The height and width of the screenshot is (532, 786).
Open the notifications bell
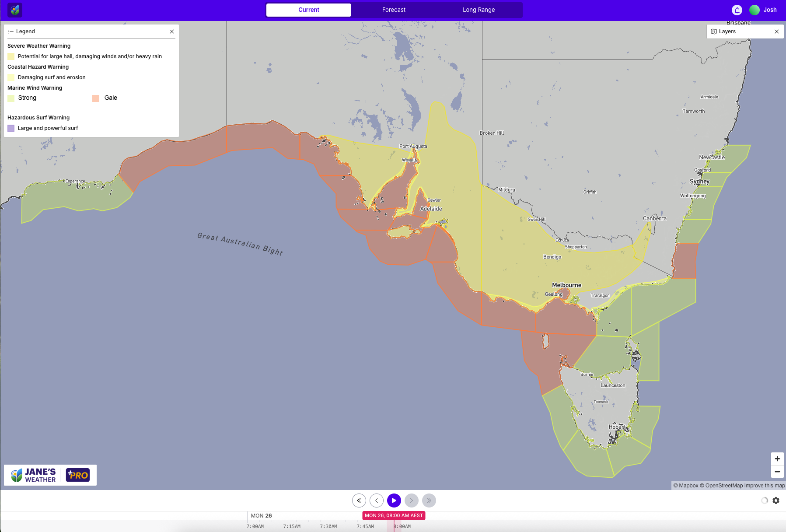pos(737,10)
